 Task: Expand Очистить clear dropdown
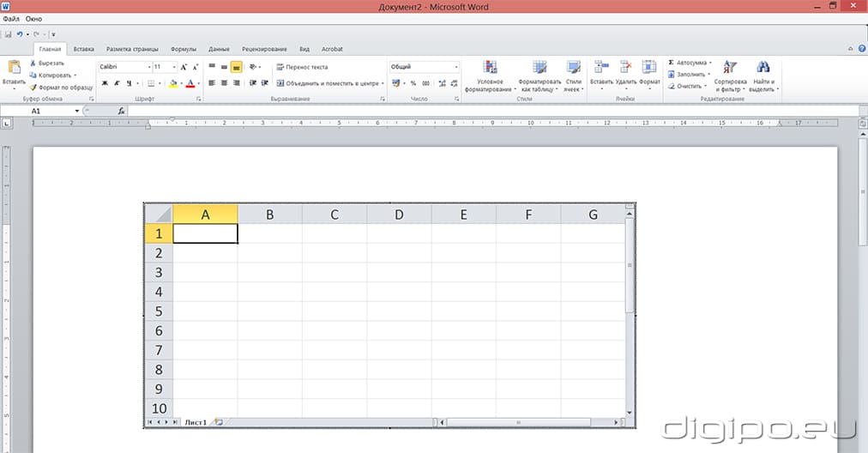(x=705, y=86)
